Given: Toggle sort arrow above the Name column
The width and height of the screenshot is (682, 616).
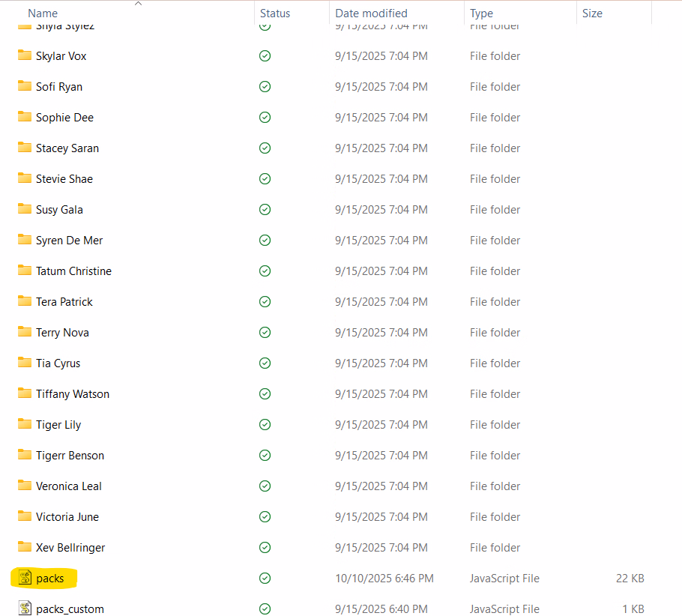Looking at the screenshot, I should click(138, 4).
